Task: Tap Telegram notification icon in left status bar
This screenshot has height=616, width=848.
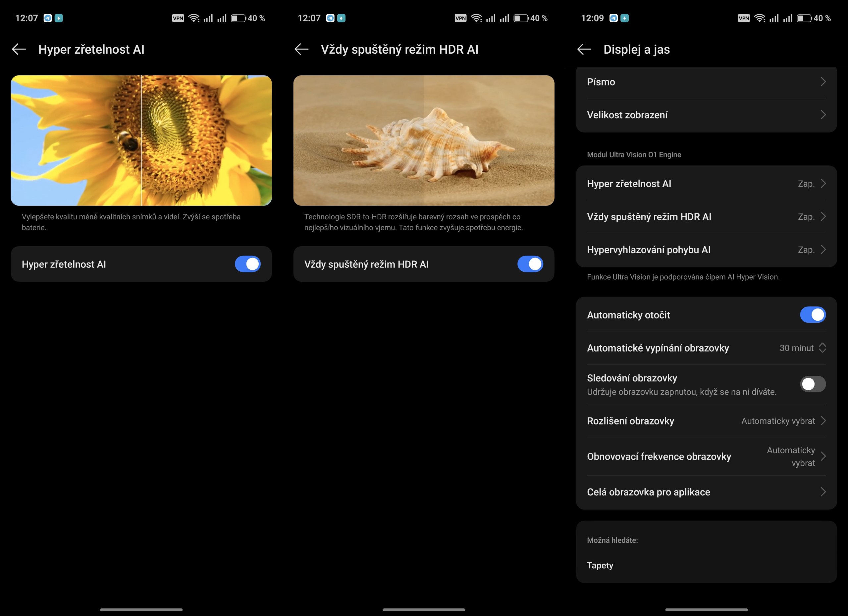Action: pyautogui.click(x=47, y=18)
